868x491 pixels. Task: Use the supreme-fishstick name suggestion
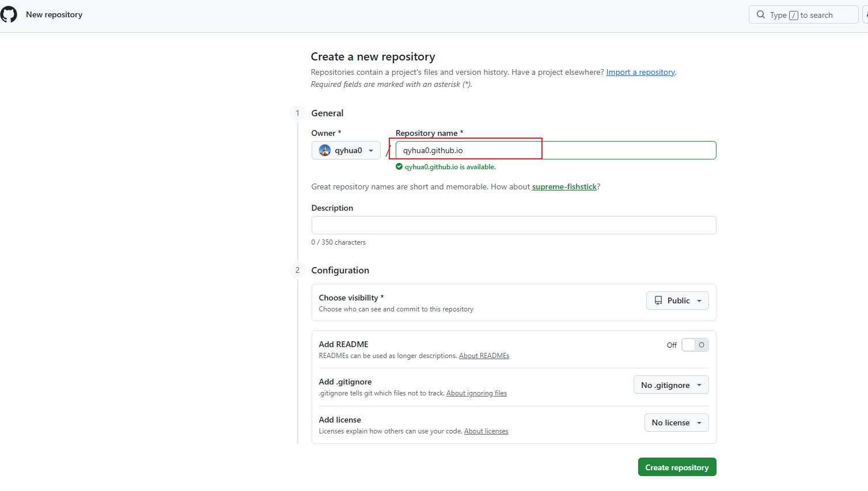(564, 186)
